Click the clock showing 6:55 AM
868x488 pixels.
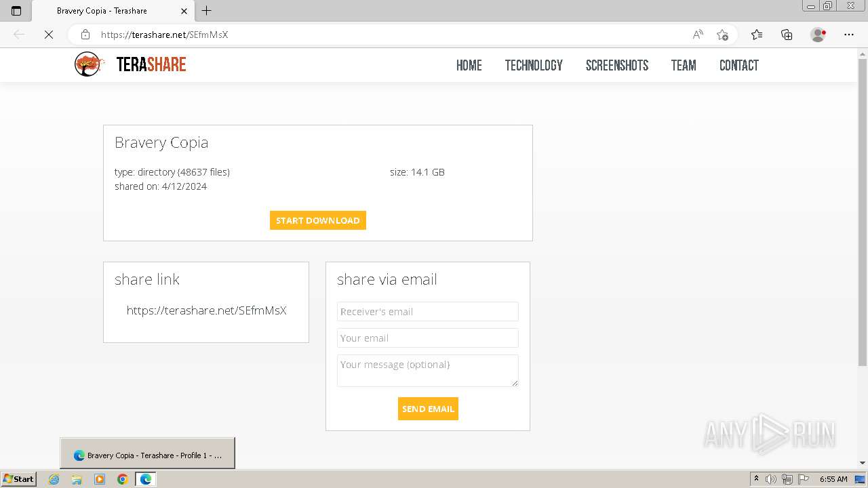tap(833, 479)
